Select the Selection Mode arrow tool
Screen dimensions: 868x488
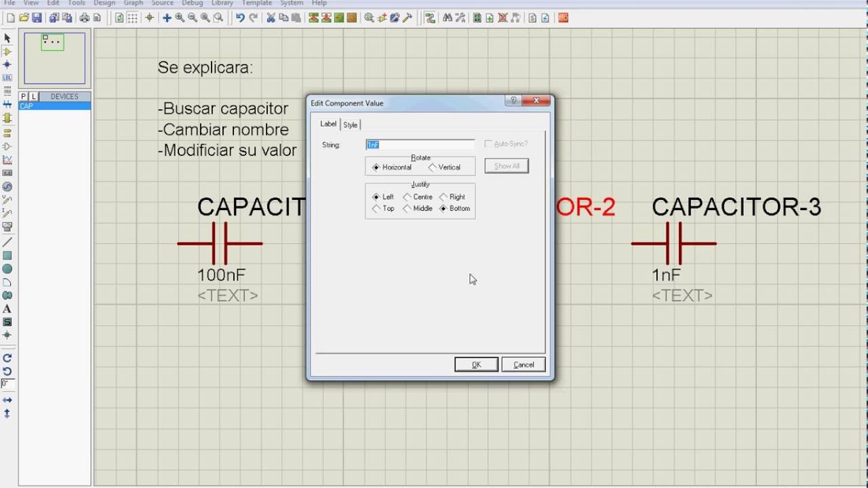coord(7,39)
